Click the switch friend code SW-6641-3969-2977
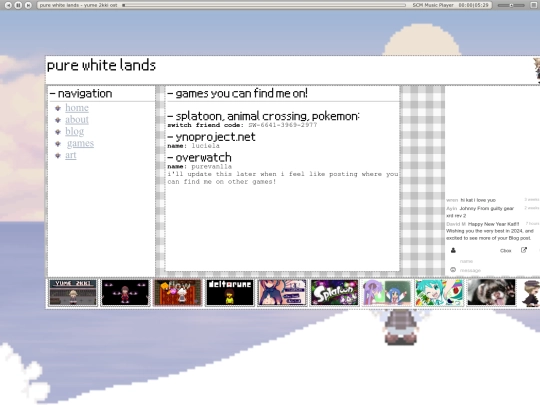This screenshot has width=540, height=405. click(x=283, y=125)
